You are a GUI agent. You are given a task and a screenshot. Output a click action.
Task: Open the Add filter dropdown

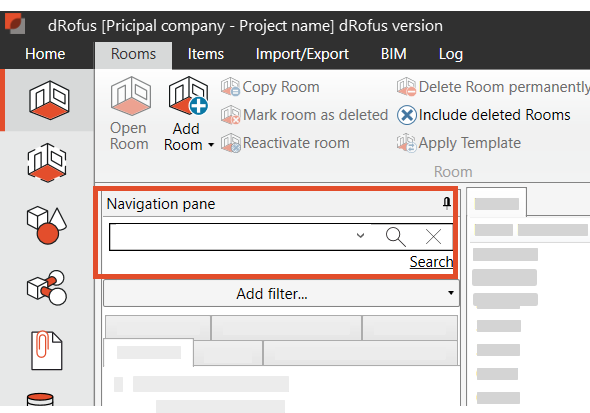tap(281, 293)
